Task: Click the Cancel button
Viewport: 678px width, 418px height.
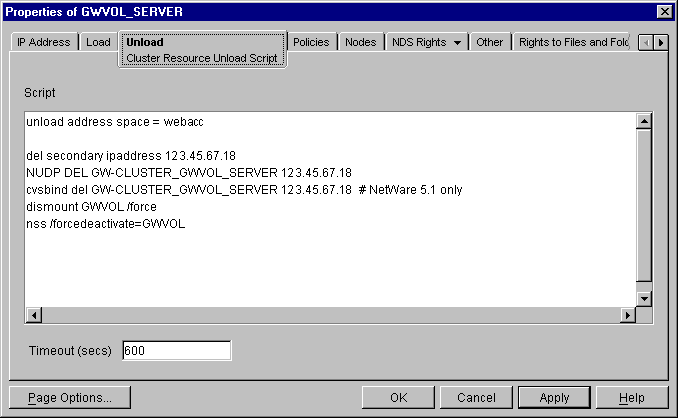Action: [x=476, y=397]
